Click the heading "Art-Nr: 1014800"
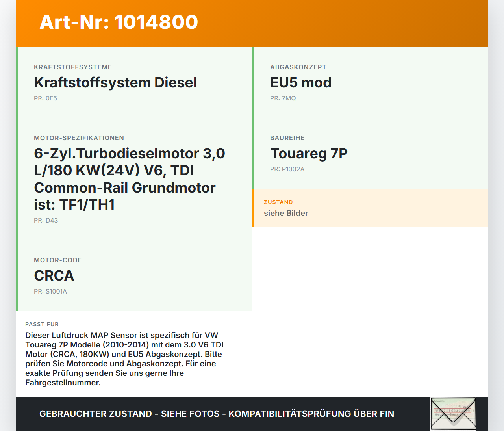Viewport: 504px width, 431px height. pos(119,22)
